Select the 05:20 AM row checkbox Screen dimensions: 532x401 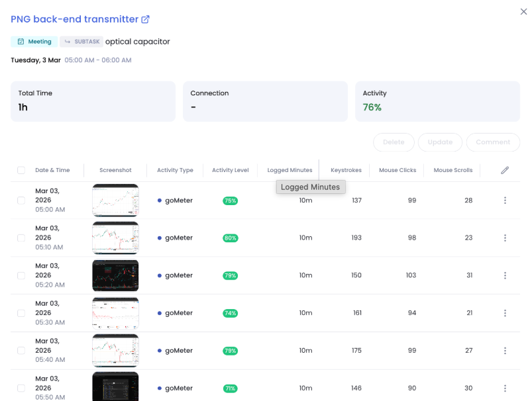point(21,275)
